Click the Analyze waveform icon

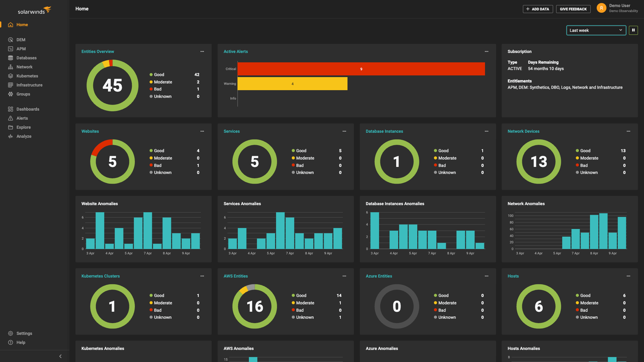click(10, 136)
